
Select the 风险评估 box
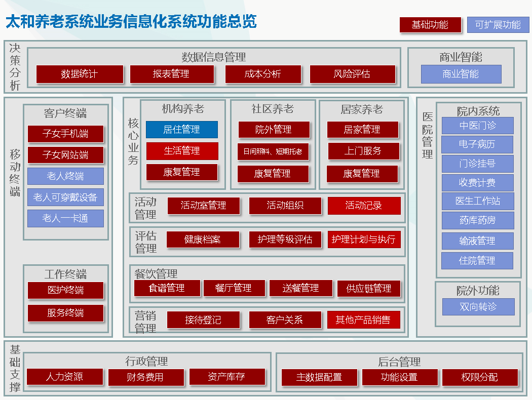tap(352, 74)
